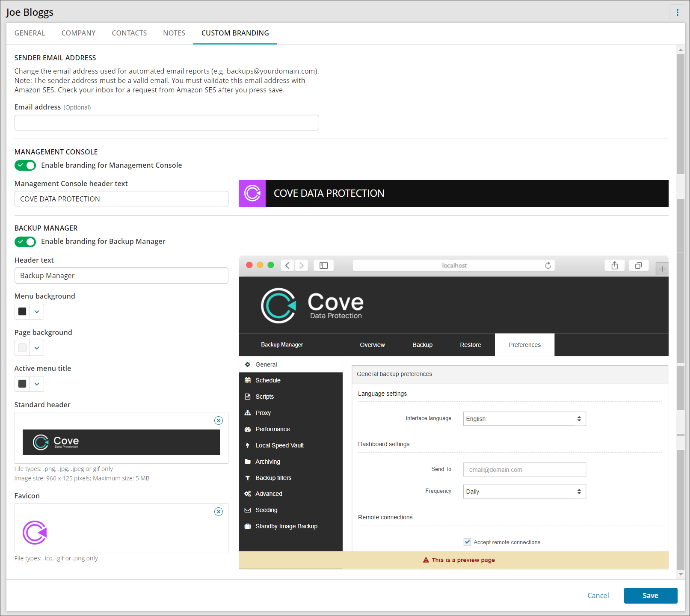Viewport: 690px width, 616px height.
Task: Click the share icon in preview browser
Action: pos(614,266)
